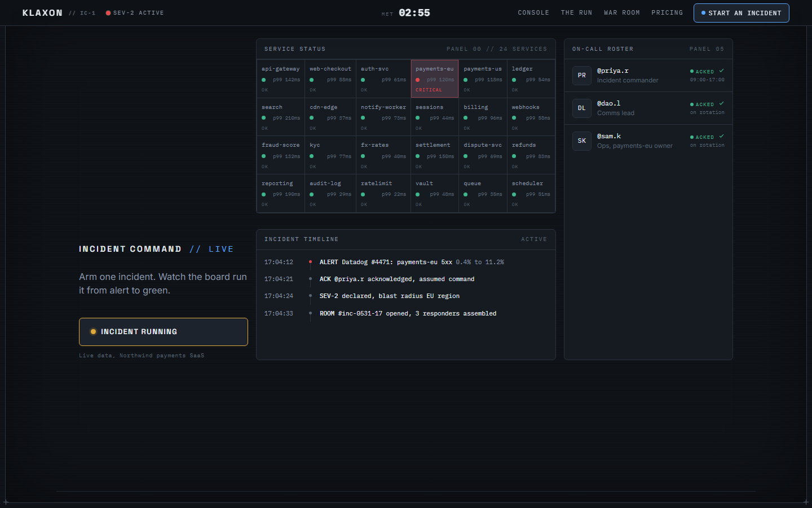Click the 17:04:21 ACK timeline marker
Viewport: 812px width, 508px height.
[310, 278]
